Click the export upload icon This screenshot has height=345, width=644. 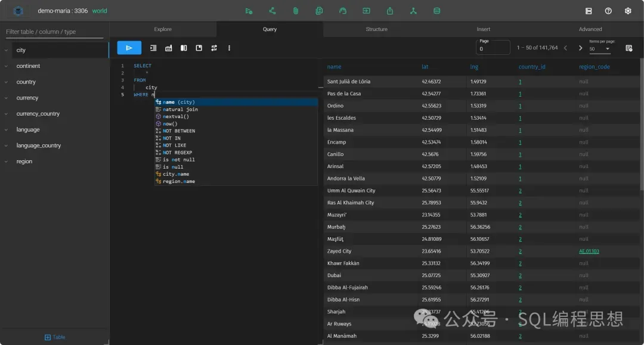point(390,11)
